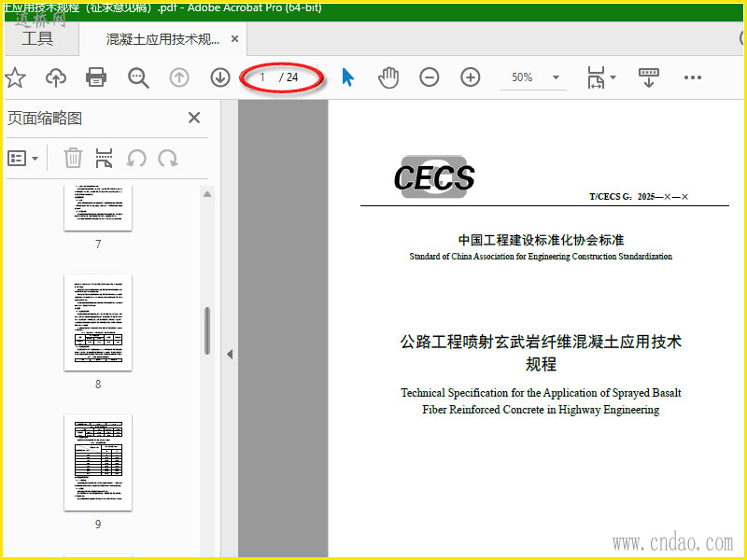This screenshot has height=560, width=747.
Task: Click the thumbnail panel scrollbar handle
Action: (x=207, y=331)
